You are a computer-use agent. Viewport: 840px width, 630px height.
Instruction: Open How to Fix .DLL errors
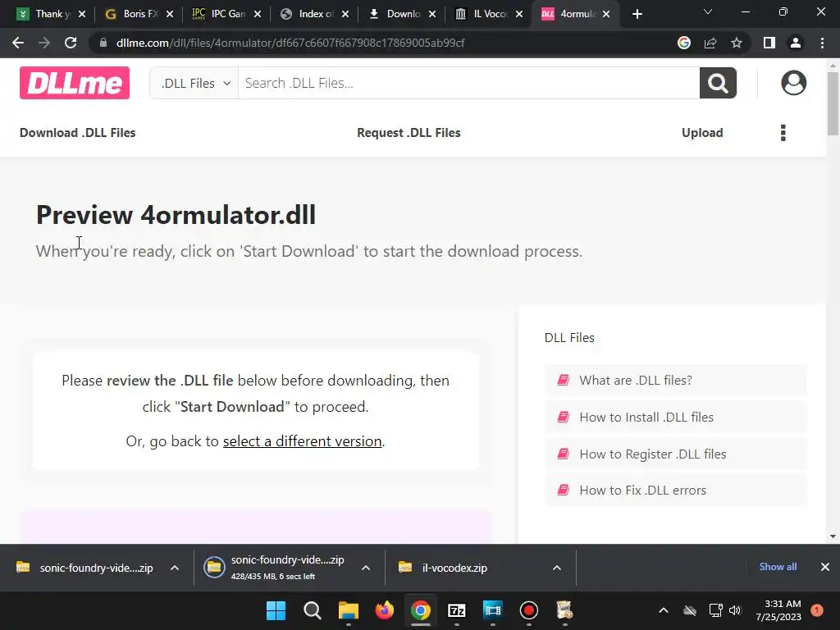click(676, 491)
